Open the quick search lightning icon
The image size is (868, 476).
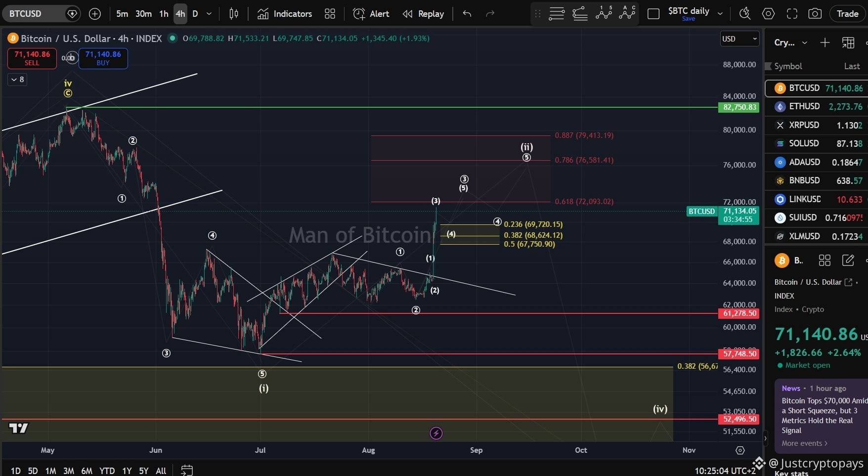(744, 14)
